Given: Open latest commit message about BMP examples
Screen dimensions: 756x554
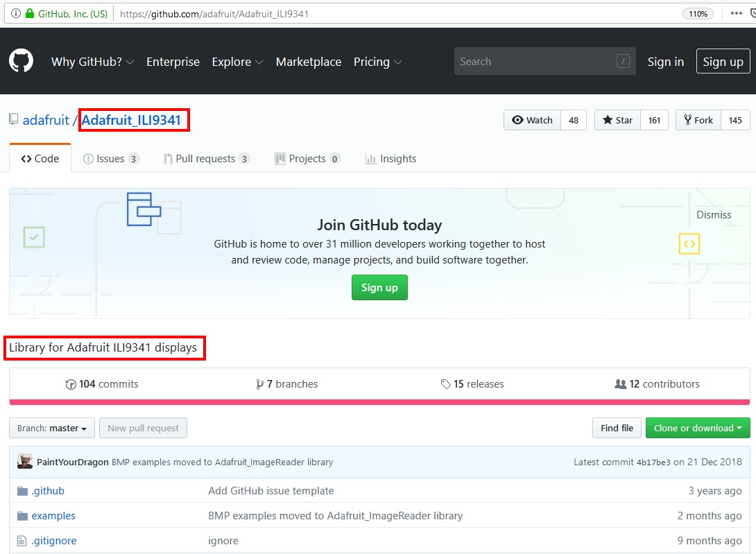Looking at the screenshot, I should (x=222, y=462).
